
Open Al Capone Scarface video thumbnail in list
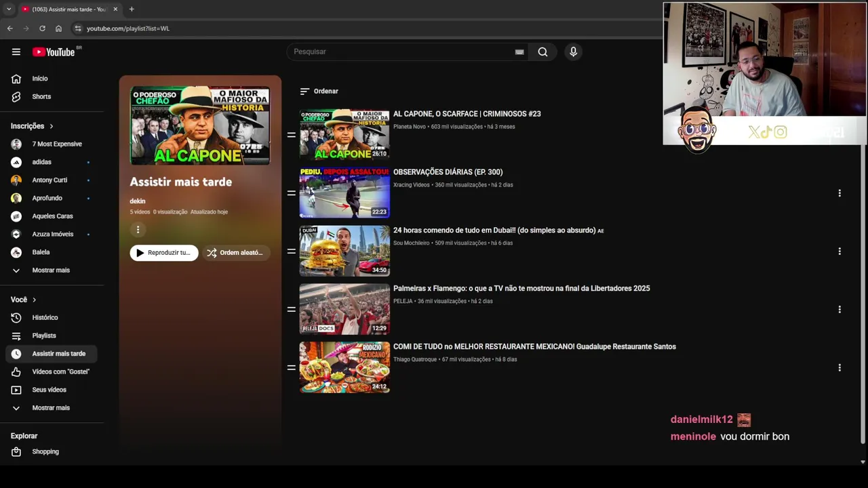pyautogui.click(x=344, y=135)
